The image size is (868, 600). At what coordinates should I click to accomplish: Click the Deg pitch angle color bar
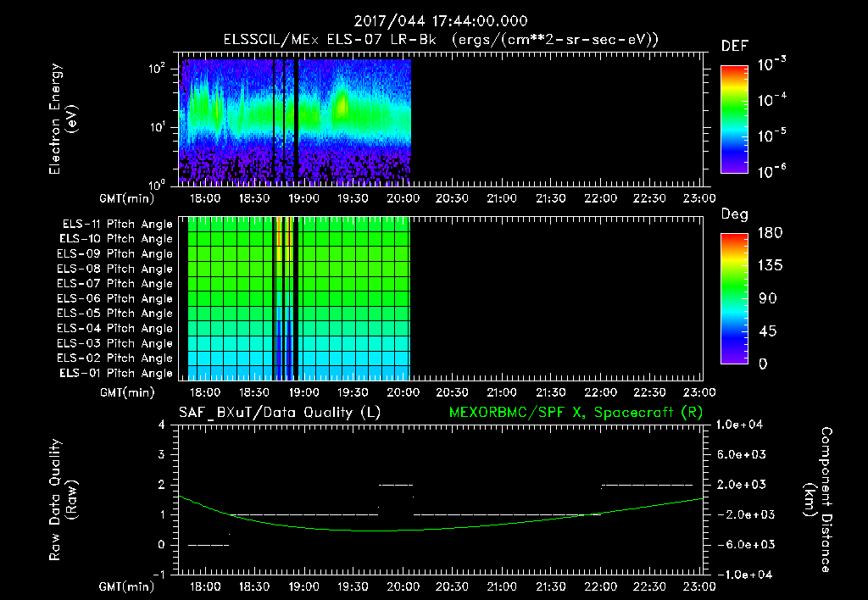pos(734,299)
